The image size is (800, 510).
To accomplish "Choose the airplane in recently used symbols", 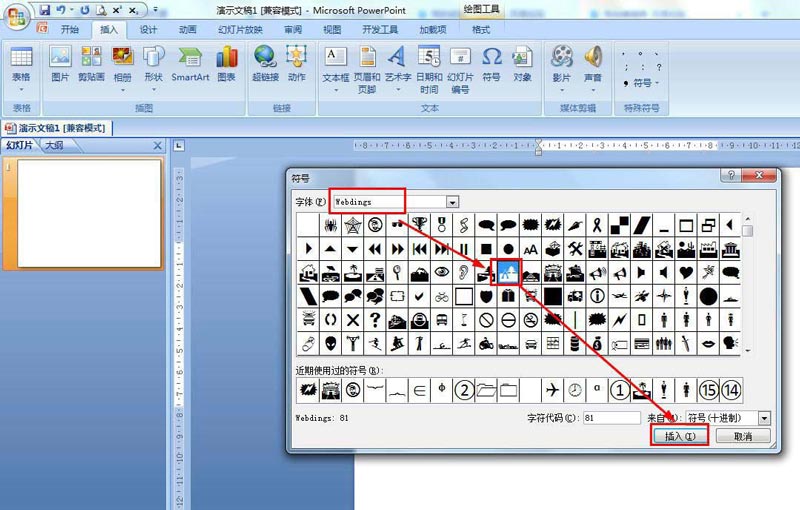I will click(553, 390).
